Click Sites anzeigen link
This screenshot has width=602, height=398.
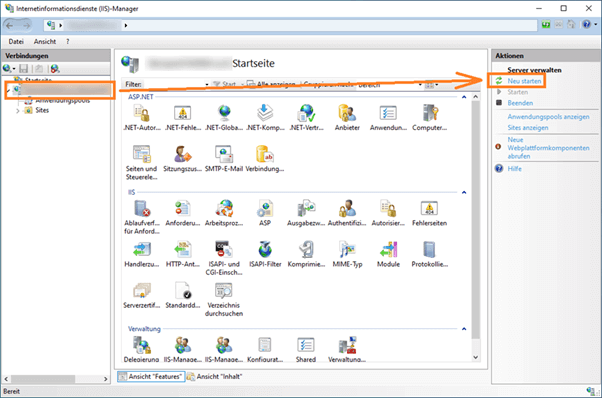click(x=528, y=127)
